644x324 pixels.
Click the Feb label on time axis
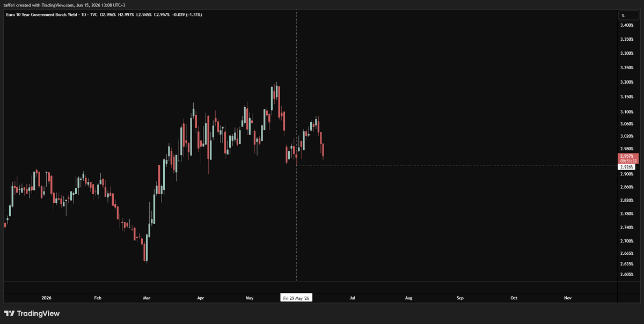(97, 297)
